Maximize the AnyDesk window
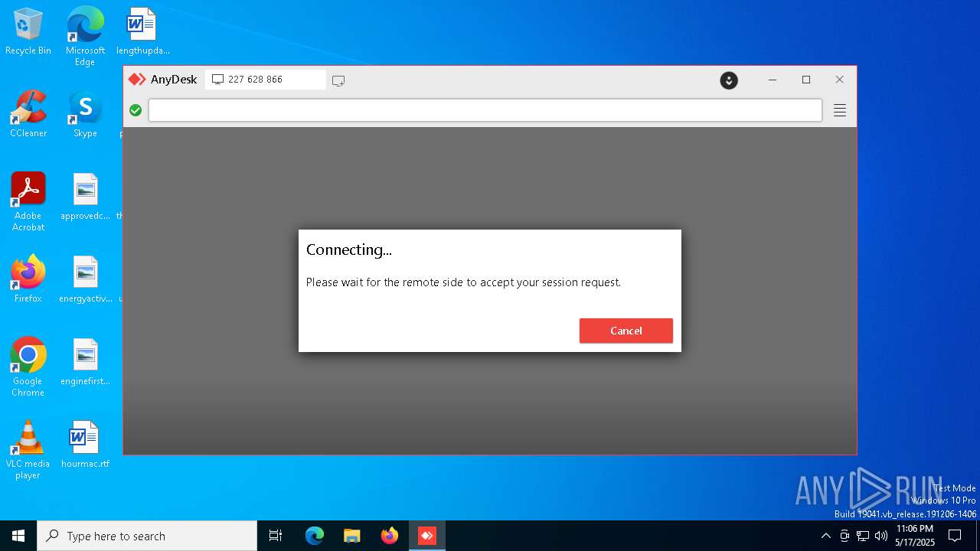The image size is (980, 551). pos(806,80)
